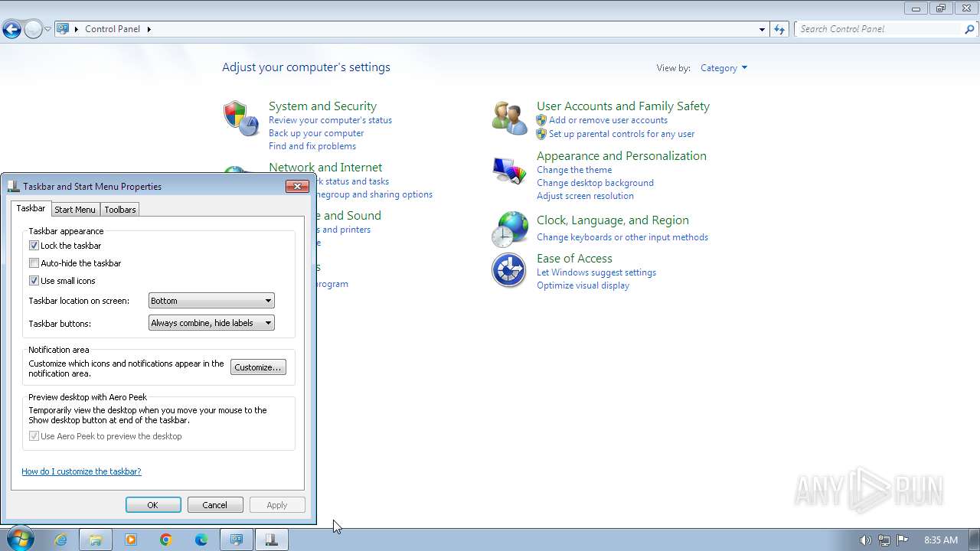Open the Ease of Access icon
This screenshot has height=551, width=980.
[x=509, y=270]
